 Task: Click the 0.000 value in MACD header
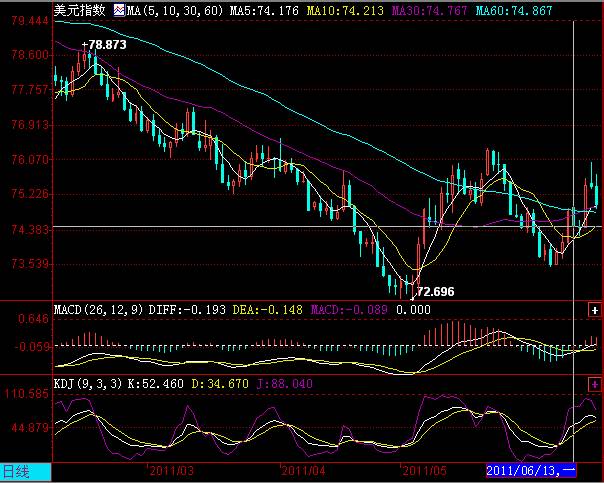(x=413, y=310)
